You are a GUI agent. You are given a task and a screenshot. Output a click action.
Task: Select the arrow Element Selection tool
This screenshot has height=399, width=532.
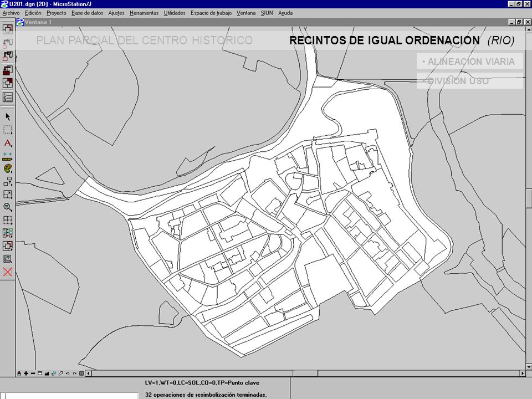click(7, 117)
